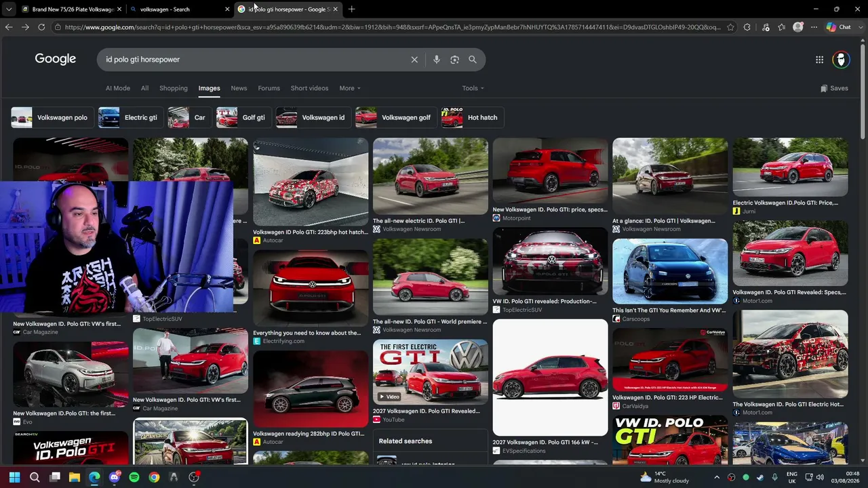This screenshot has height=488, width=868.
Task: Clear the Google search box text
Action: [414, 60]
